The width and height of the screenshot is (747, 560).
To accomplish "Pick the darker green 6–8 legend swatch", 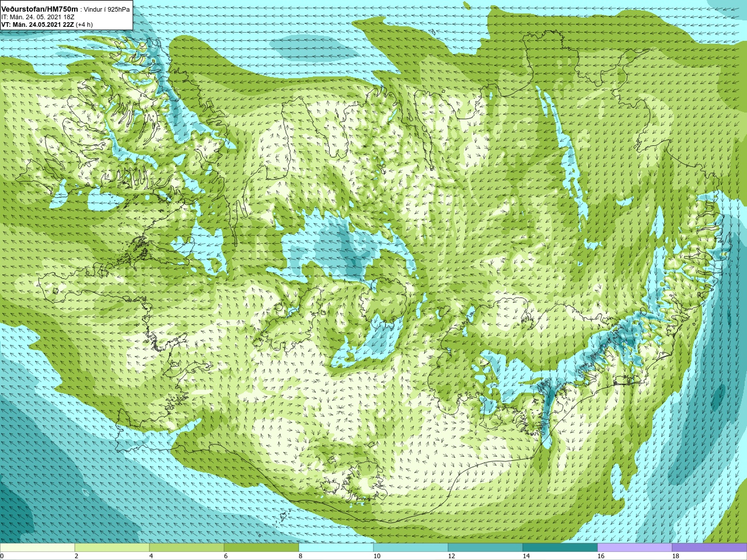I will click(261, 548).
